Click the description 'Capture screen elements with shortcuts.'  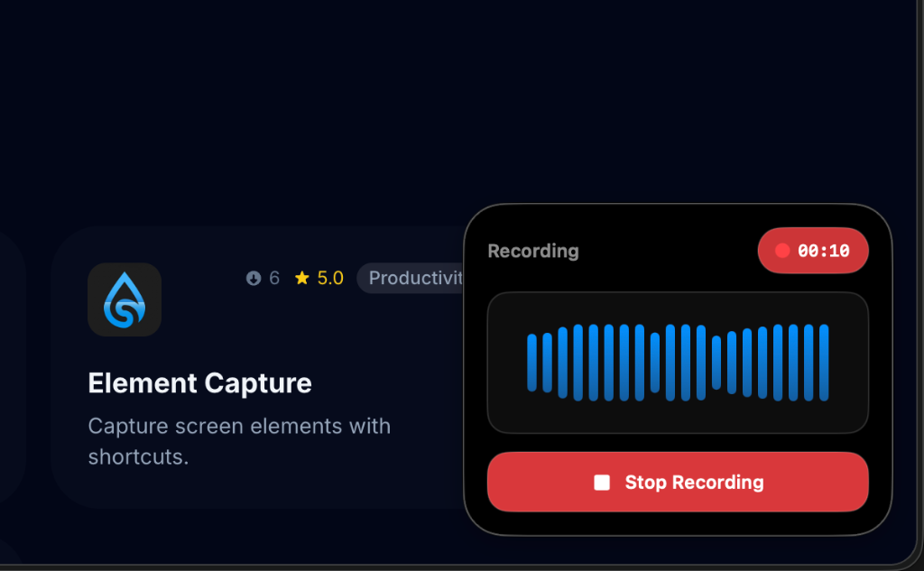[x=239, y=441]
